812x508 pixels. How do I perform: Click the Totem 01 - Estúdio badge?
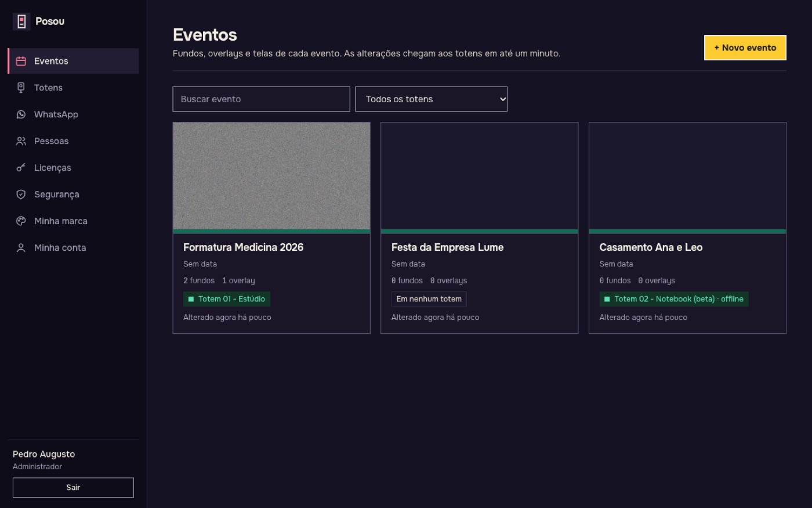click(x=227, y=299)
